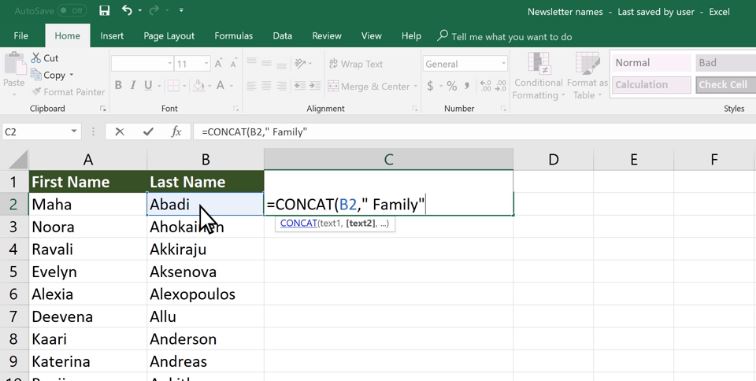This screenshot has height=381, width=756.
Task: Click the Cut scissors icon
Action: [36, 58]
